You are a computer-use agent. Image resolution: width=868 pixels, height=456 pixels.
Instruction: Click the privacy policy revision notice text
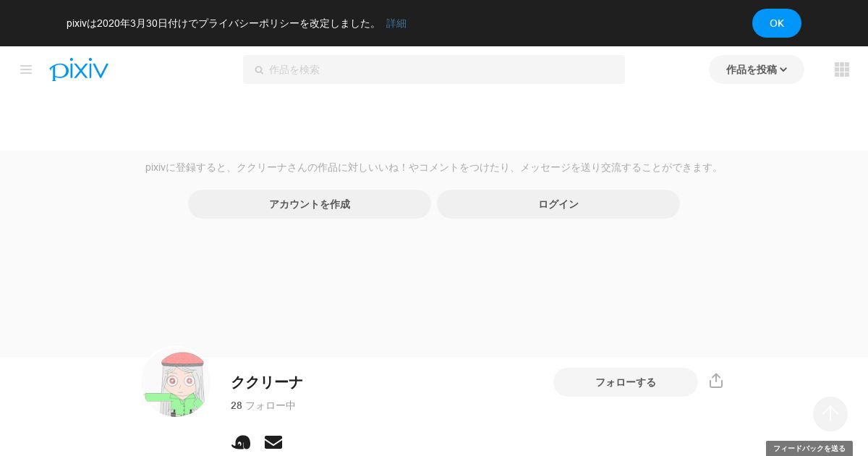tap(223, 23)
